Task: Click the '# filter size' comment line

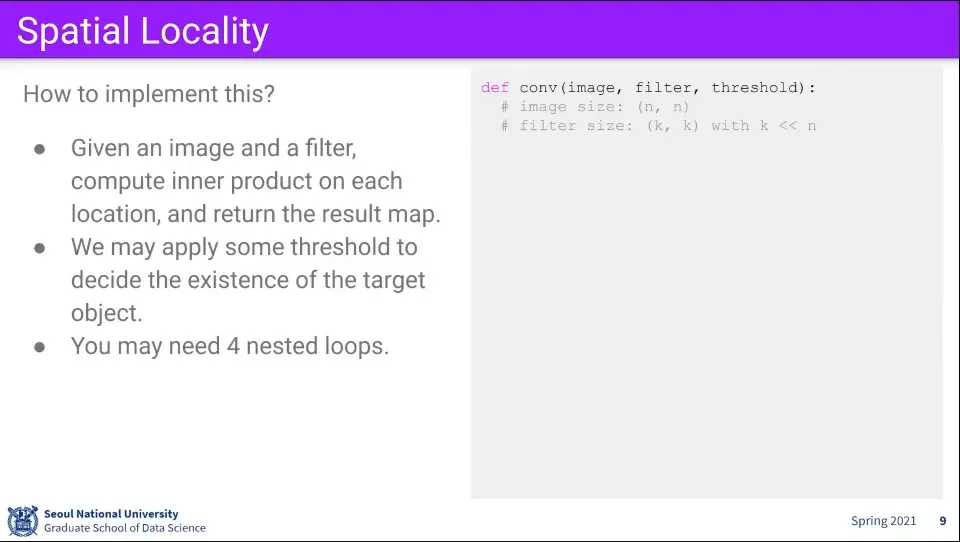Action: [658, 126]
